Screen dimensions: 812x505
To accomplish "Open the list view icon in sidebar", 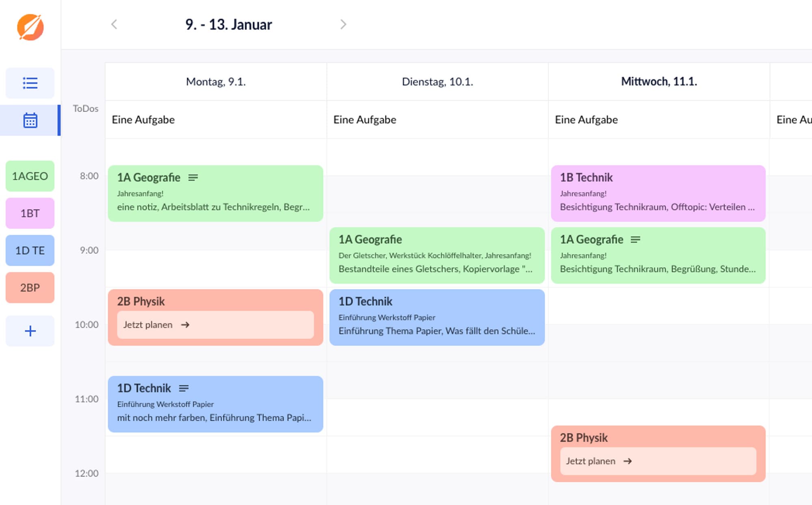I will (x=30, y=83).
